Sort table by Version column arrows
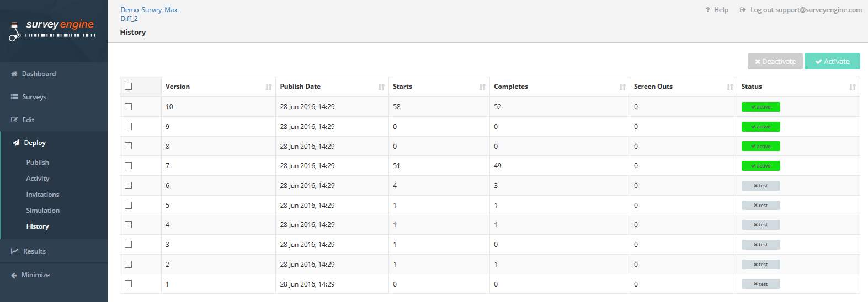The height and width of the screenshot is (302, 868). tap(268, 87)
